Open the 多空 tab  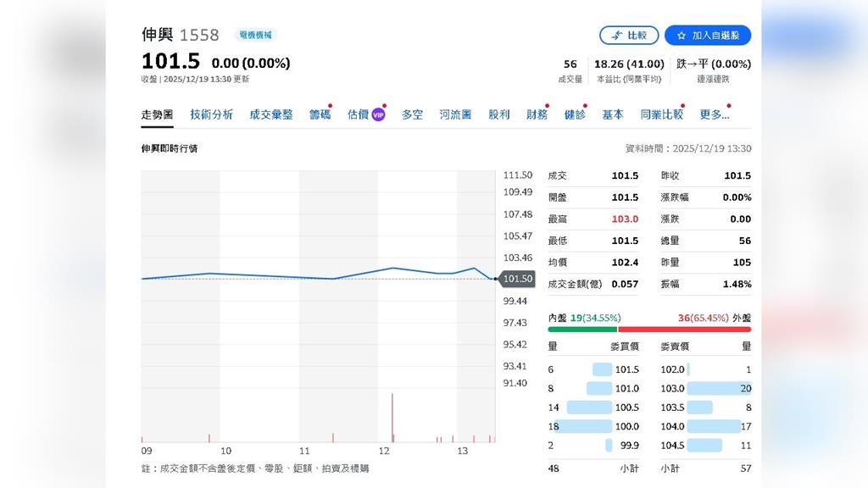[x=412, y=114]
